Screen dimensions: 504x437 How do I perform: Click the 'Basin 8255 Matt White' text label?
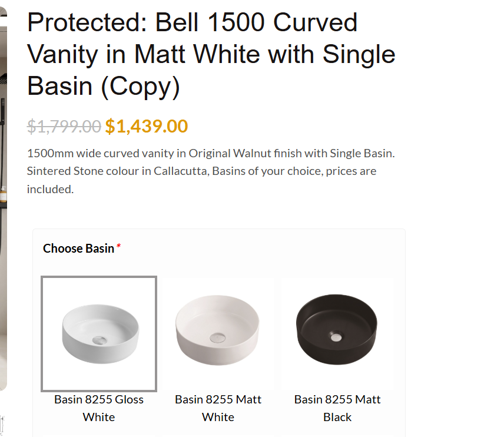(x=218, y=408)
